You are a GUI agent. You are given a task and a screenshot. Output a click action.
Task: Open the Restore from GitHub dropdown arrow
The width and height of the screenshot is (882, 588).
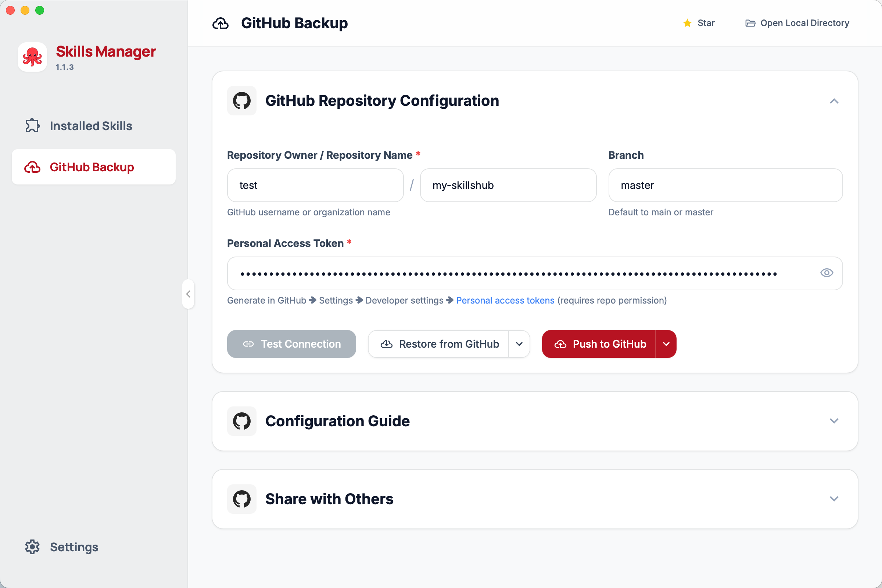tap(519, 344)
